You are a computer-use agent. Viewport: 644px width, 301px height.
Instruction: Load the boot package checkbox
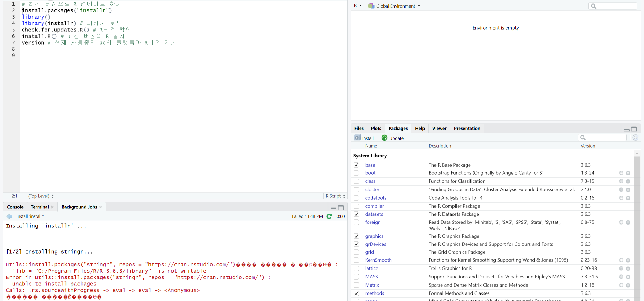click(x=356, y=173)
